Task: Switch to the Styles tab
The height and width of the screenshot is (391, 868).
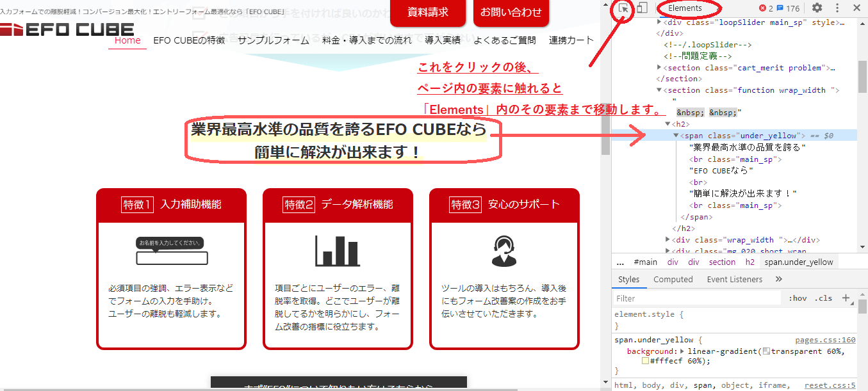Action: tap(629, 280)
